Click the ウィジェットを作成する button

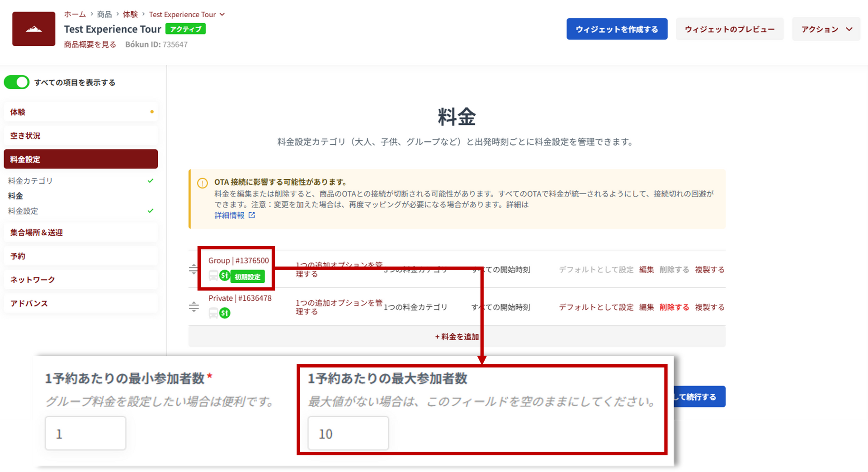pos(617,29)
